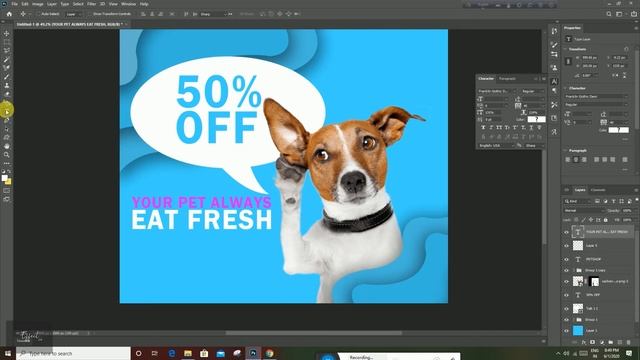The image size is (640, 360).
Task: Hide the masked dog image layer
Action: click(x=566, y=281)
